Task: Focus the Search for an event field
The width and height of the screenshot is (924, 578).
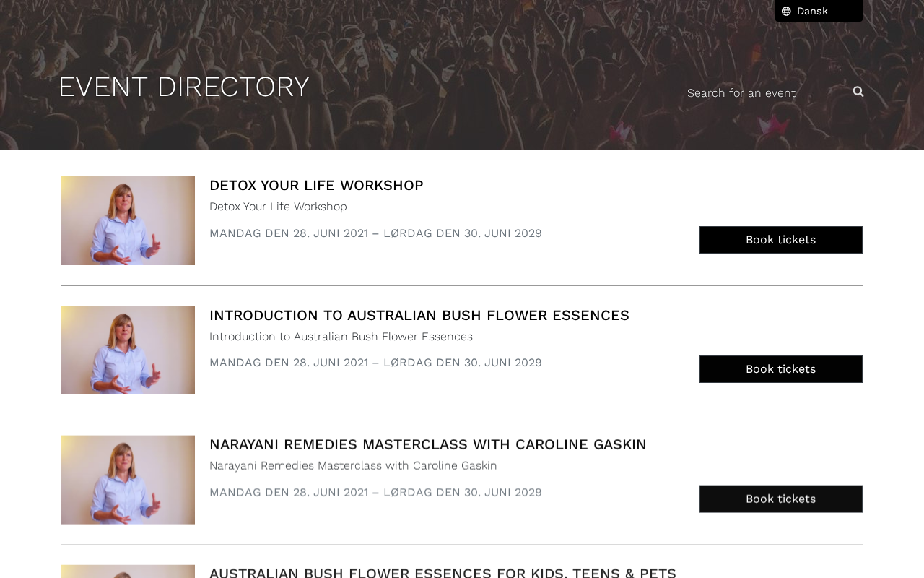Action: [x=767, y=92]
